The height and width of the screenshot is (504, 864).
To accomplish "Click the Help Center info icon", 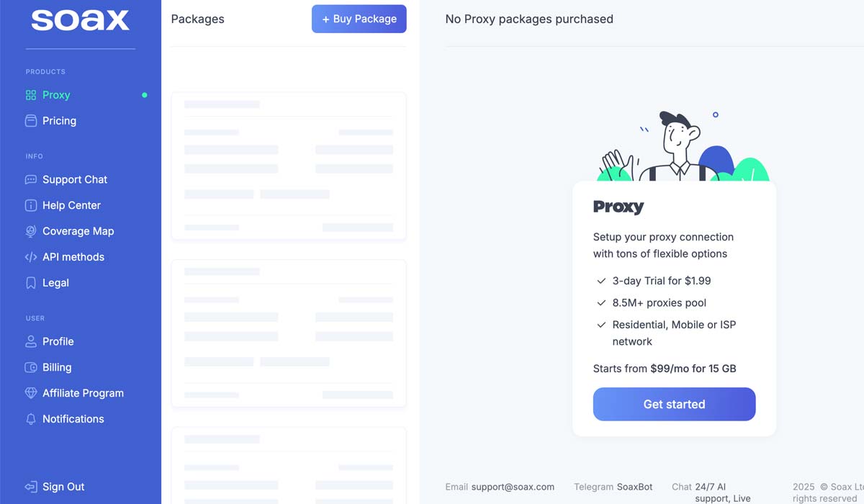I will point(31,206).
